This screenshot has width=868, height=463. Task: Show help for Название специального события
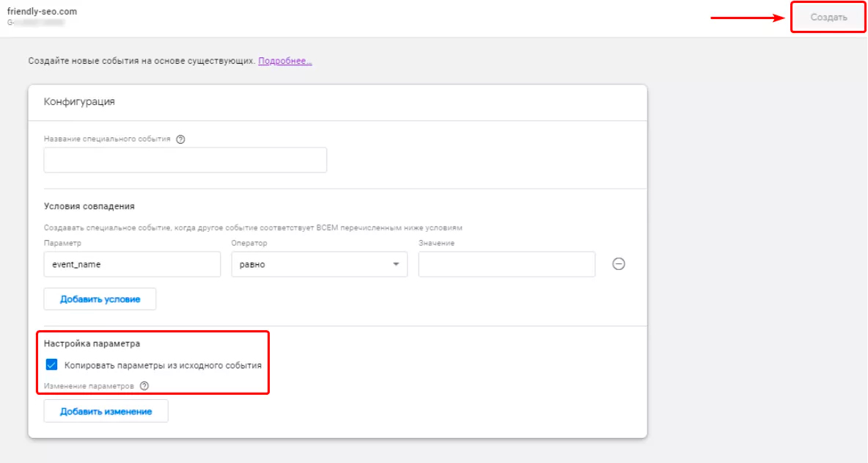180,139
